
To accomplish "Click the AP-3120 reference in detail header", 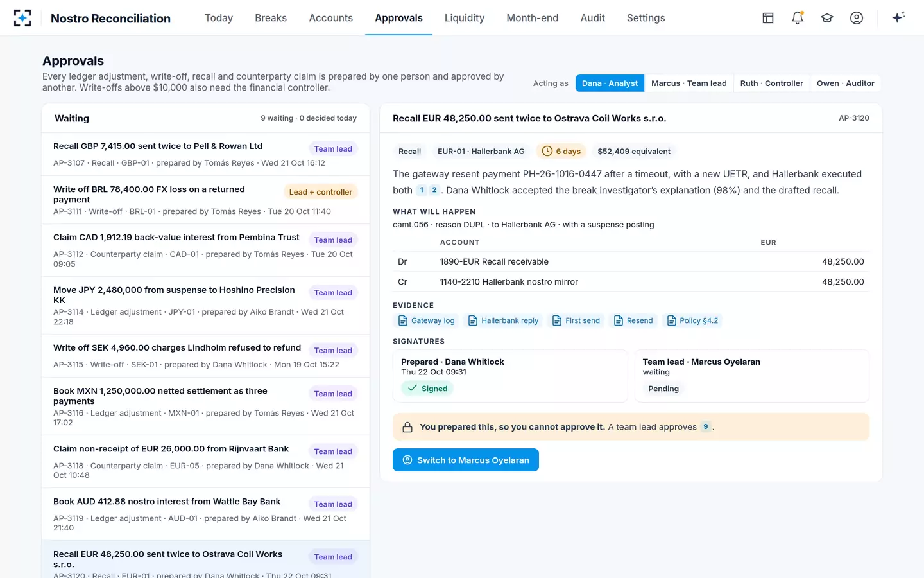I will point(854,118).
